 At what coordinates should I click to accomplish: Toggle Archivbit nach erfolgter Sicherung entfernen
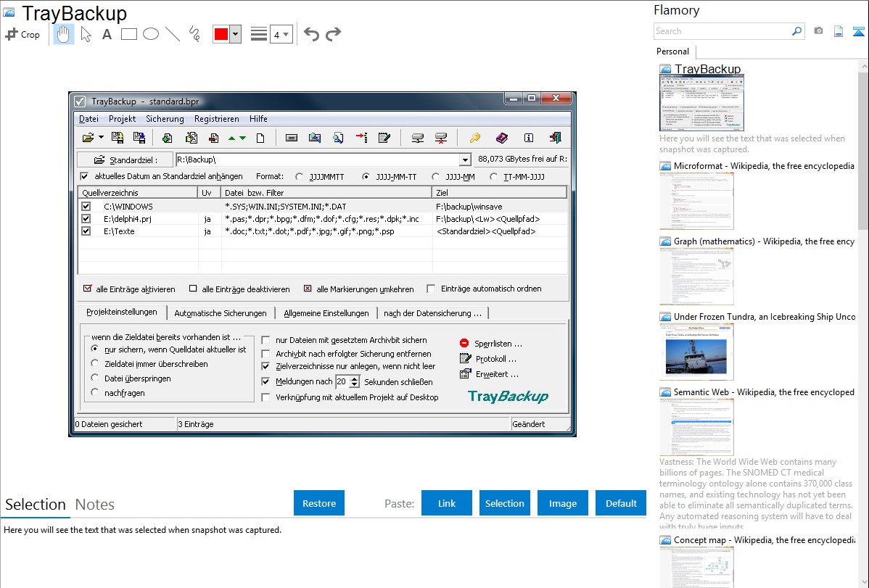click(265, 354)
